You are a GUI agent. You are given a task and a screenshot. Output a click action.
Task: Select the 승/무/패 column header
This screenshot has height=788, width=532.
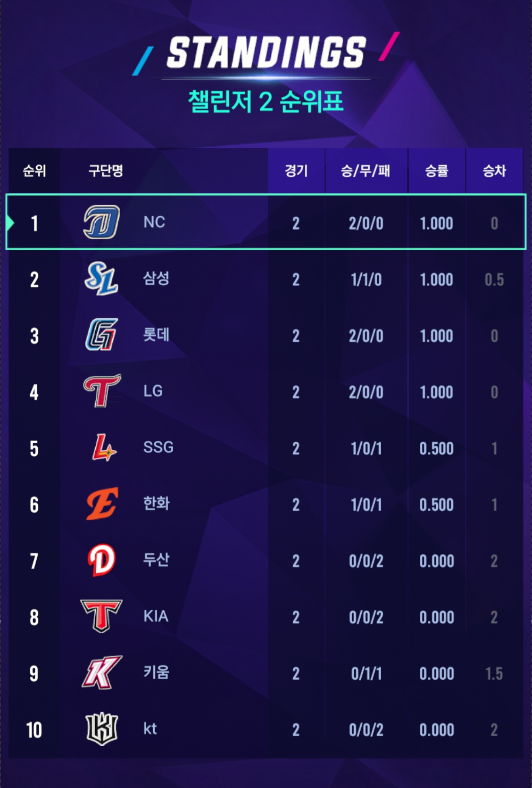click(x=365, y=171)
